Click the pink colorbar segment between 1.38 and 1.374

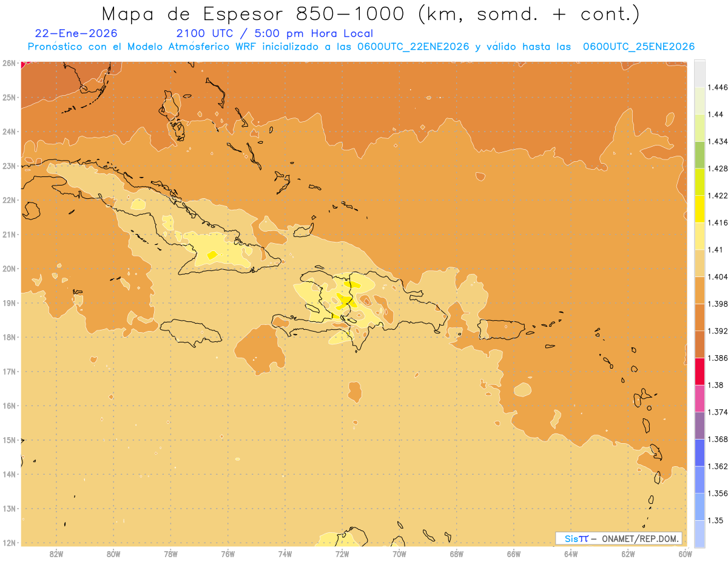[699, 399]
